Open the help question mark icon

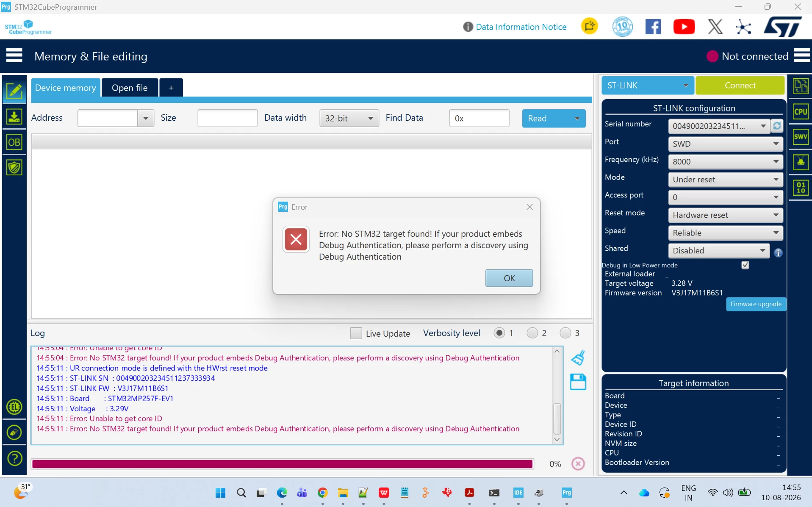coord(14,458)
